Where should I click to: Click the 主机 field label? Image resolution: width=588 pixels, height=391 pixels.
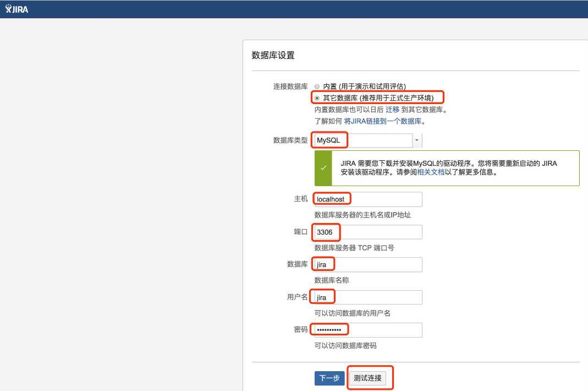tap(301, 199)
